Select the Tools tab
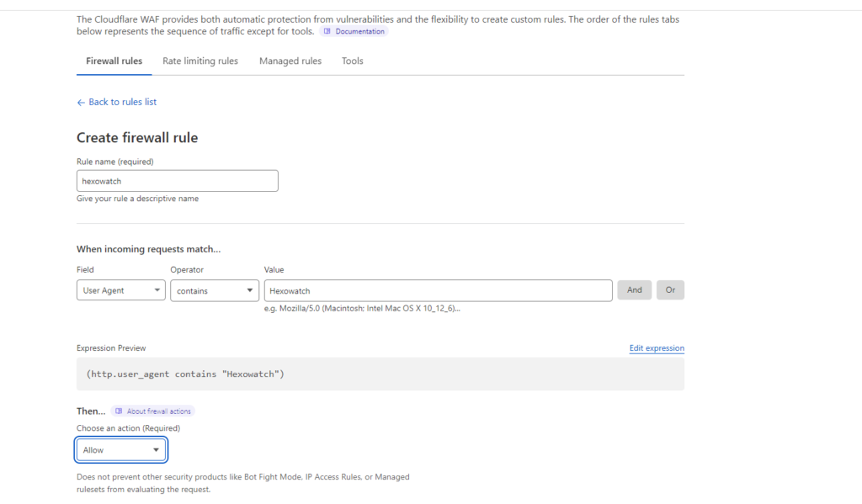862x504 pixels. coord(353,61)
